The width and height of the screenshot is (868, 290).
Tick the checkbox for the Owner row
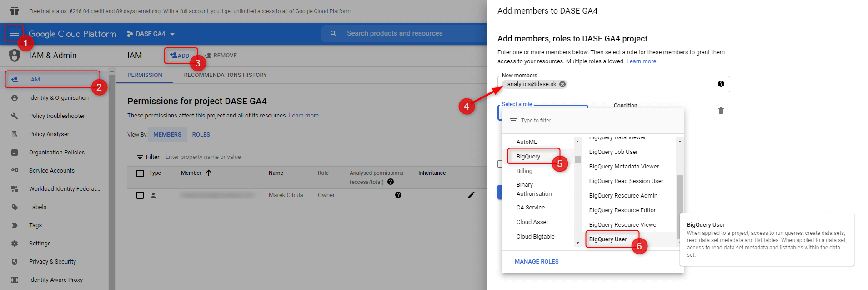pyautogui.click(x=140, y=195)
